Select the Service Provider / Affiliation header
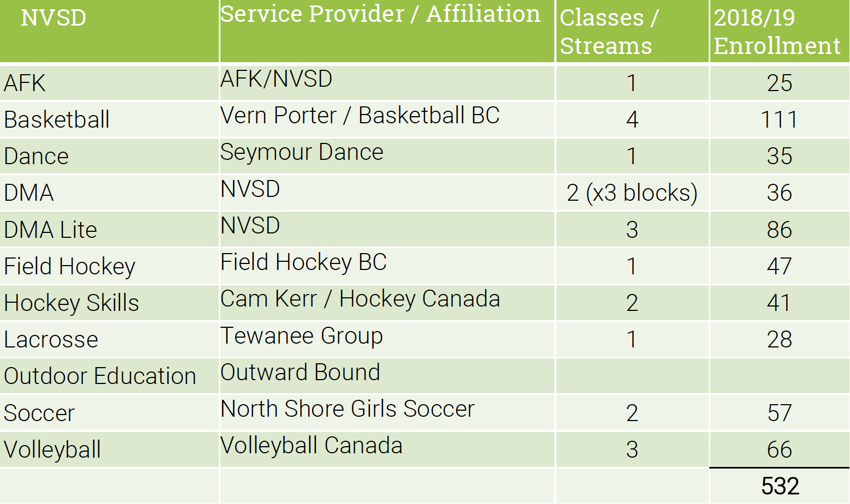 380,15
